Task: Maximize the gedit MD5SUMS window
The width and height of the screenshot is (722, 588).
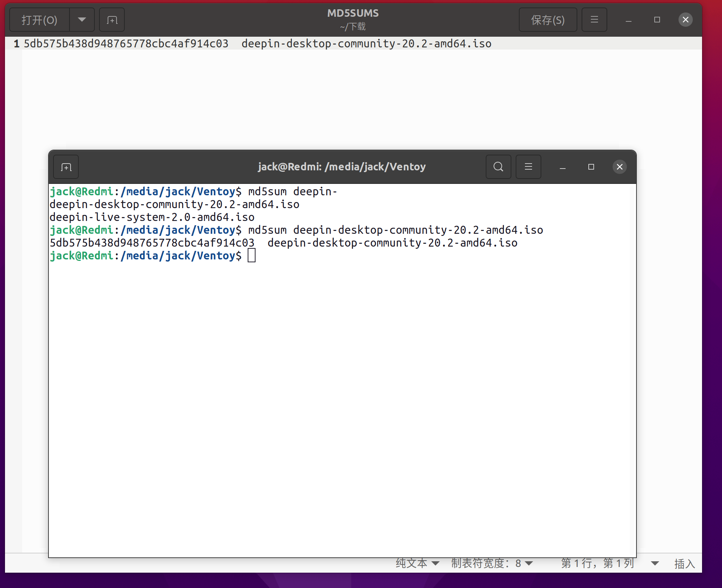Action: pyautogui.click(x=657, y=20)
